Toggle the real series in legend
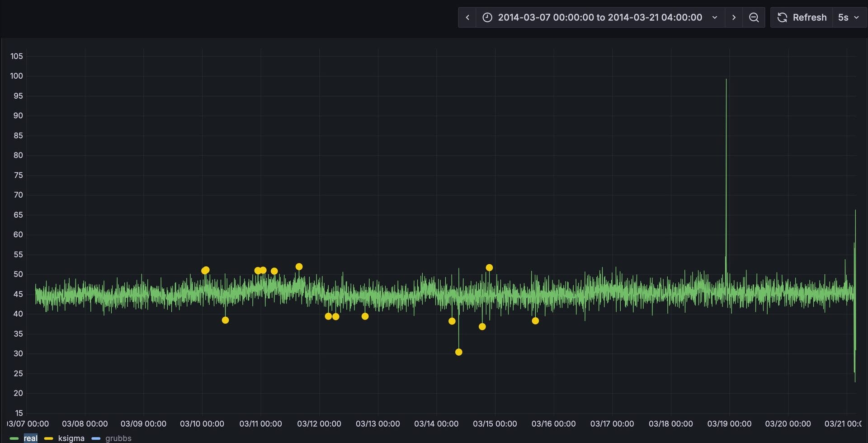The image size is (868, 443). click(31, 438)
